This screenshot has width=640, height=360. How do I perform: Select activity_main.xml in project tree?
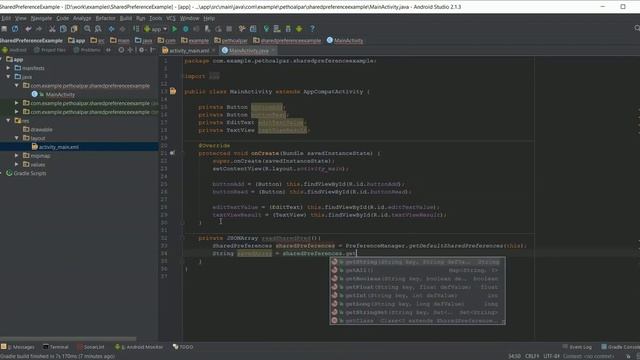coord(58,147)
